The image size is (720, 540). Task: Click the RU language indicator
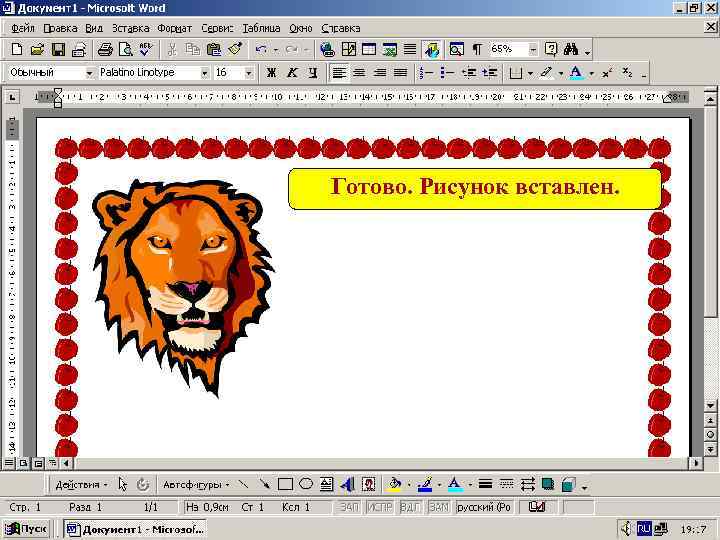tap(644, 529)
